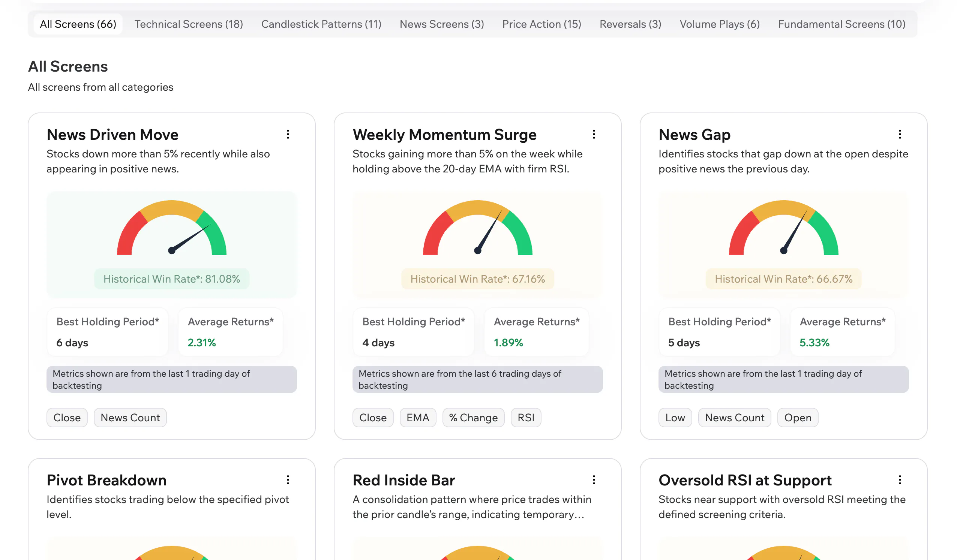Image resolution: width=966 pixels, height=560 pixels.
Task: Open the Pivot Breakdown screen title
Action: click(x=106, y=480)
